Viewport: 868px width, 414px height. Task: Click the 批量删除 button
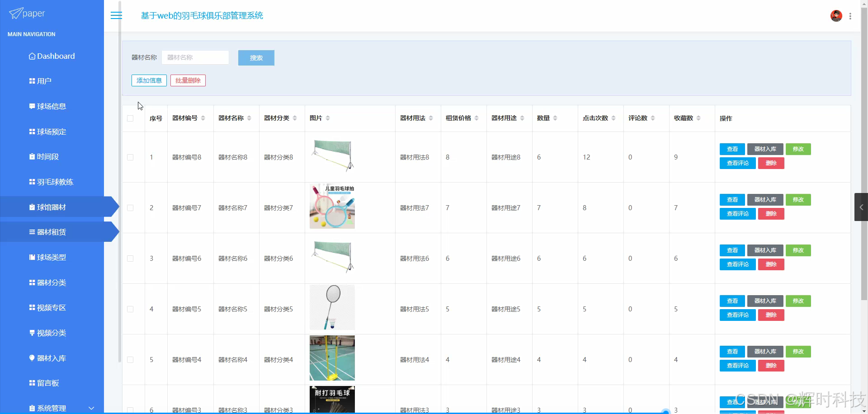coord(188,80)
